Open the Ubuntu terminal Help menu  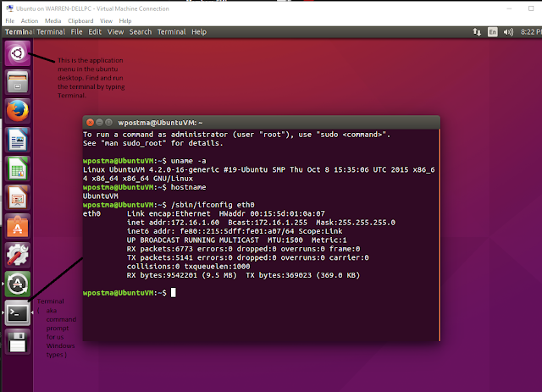(x=199, y=32)
